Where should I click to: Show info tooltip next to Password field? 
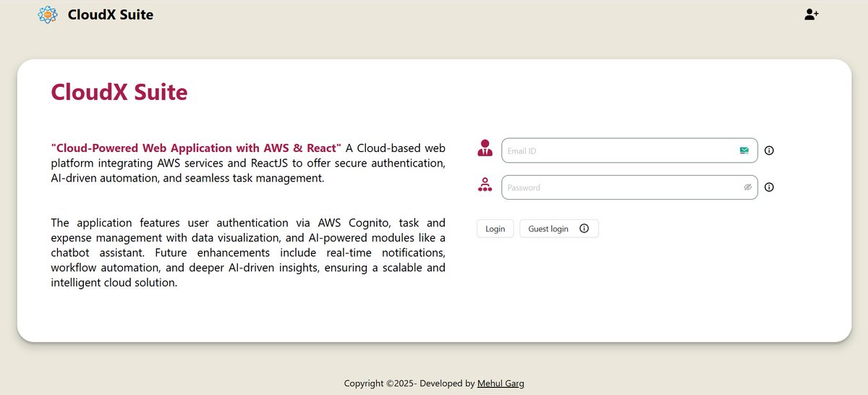[x=769, y=187]
